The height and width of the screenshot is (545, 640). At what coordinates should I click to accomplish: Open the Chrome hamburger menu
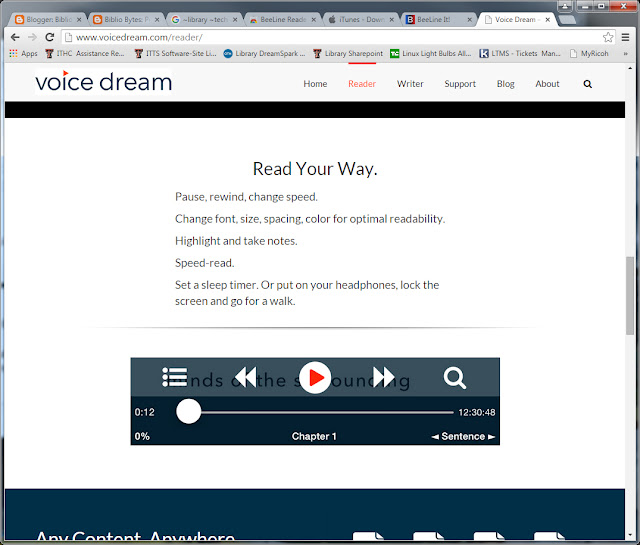625,37
